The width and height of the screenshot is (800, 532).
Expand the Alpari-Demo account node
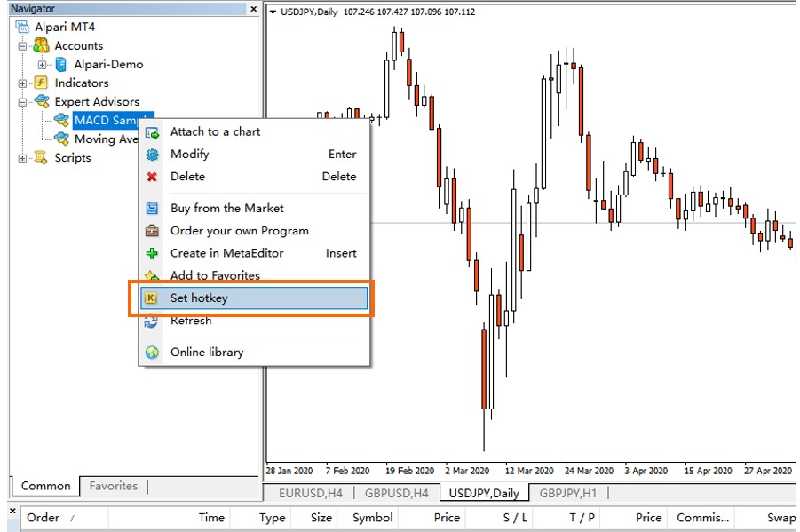(42, 64)
